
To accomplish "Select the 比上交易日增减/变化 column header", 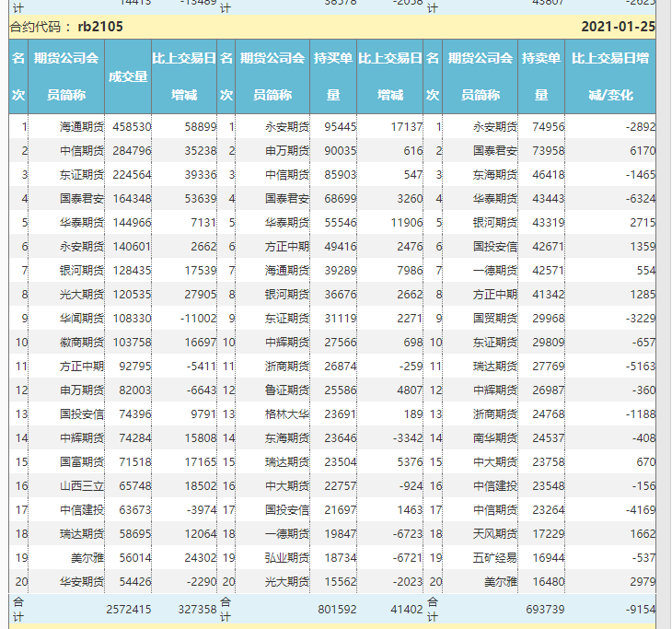I will 610,76.
